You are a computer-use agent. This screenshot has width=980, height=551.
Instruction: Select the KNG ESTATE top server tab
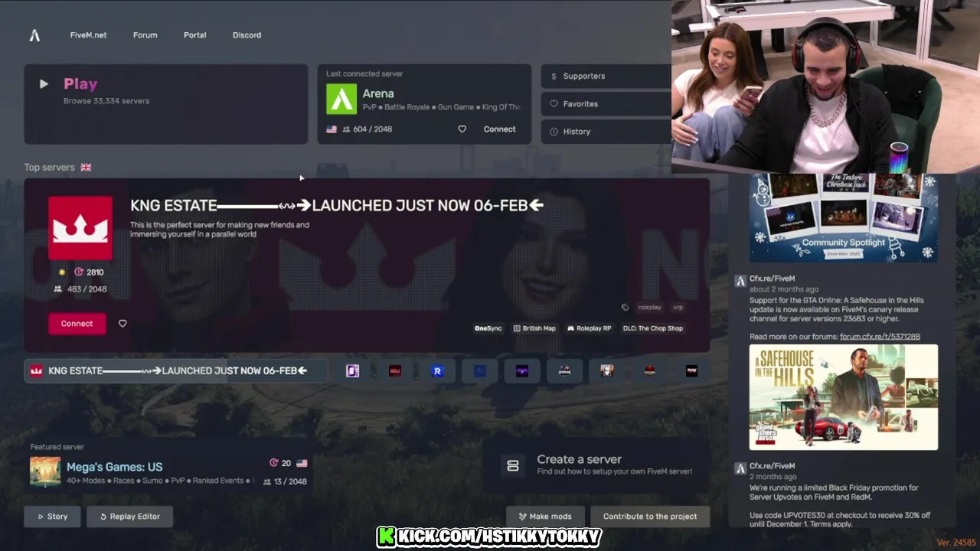(176, 370)
